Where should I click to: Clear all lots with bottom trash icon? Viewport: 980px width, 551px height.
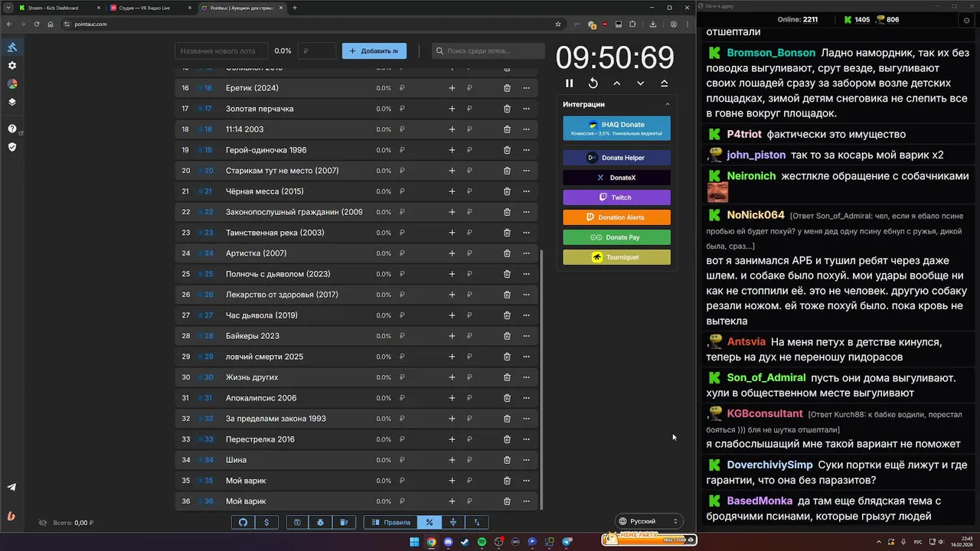click(344, 522)
